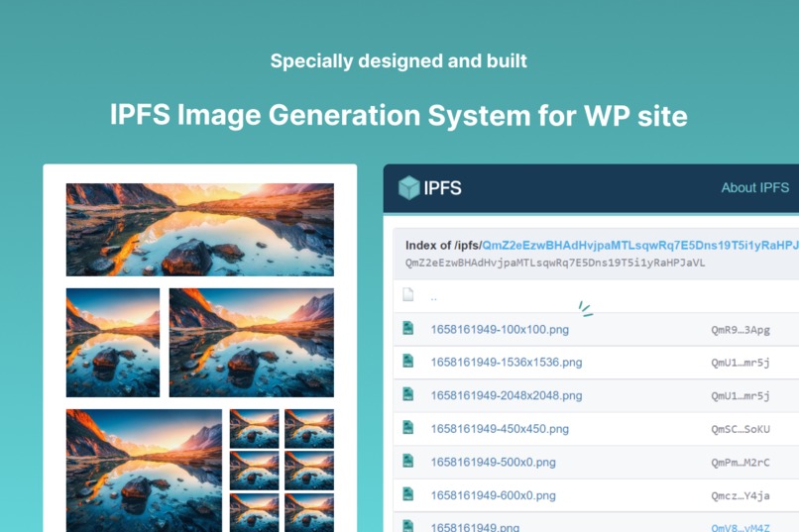Viewport: 799px width, 532px height.
Task: Click file icon for 1658161949-100x100.png
Action: tap(408, 328)
